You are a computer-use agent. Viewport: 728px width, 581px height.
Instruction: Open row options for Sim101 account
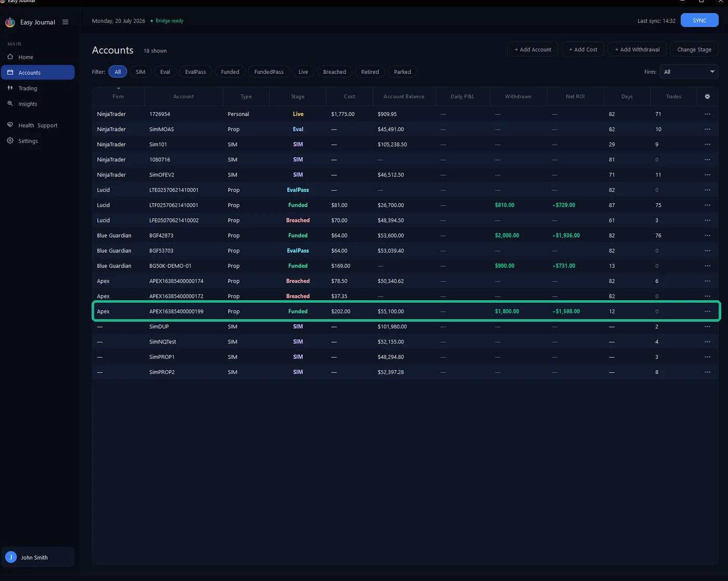(x=707, y=144)
